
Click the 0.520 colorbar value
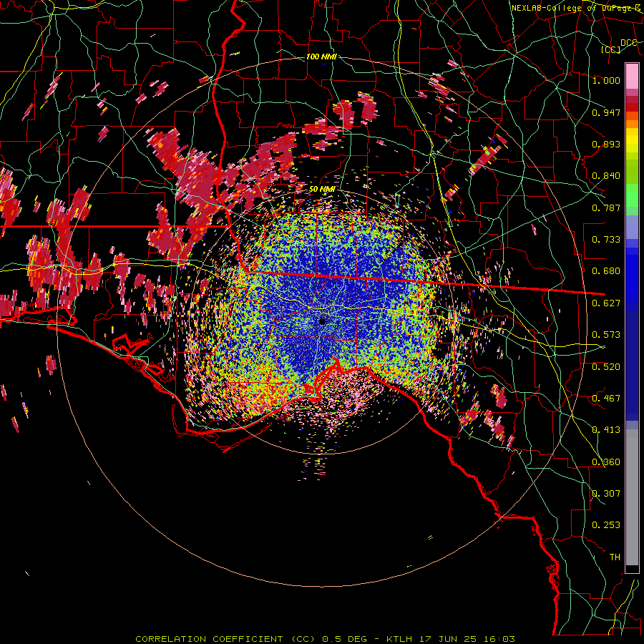click(606, 367)
